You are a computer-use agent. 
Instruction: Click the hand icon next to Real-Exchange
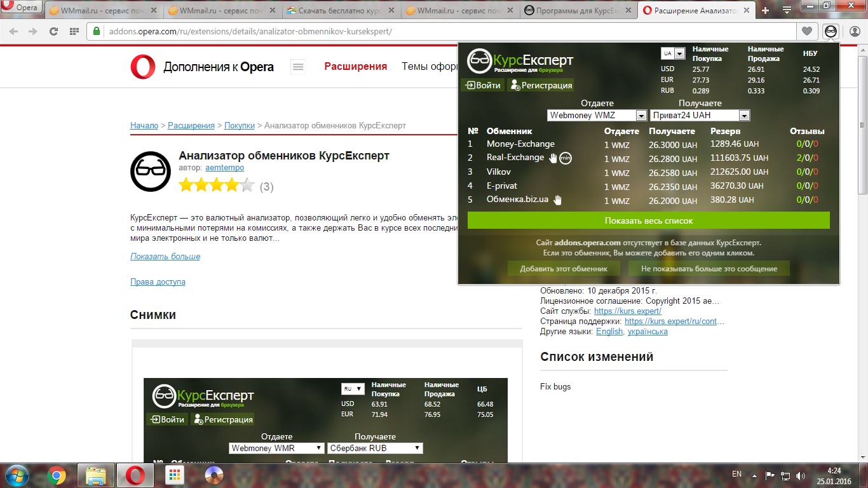coord(552,158)
